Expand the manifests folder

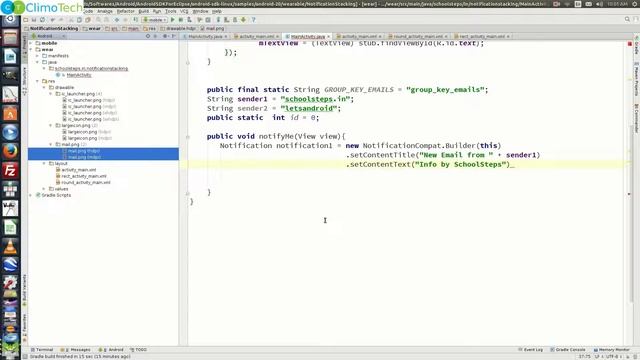point(38,56)
